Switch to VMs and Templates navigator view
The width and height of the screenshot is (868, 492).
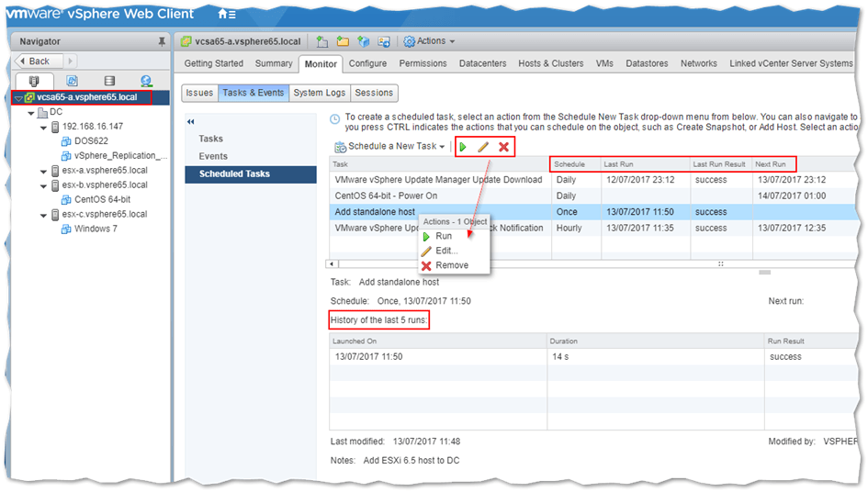72,81
